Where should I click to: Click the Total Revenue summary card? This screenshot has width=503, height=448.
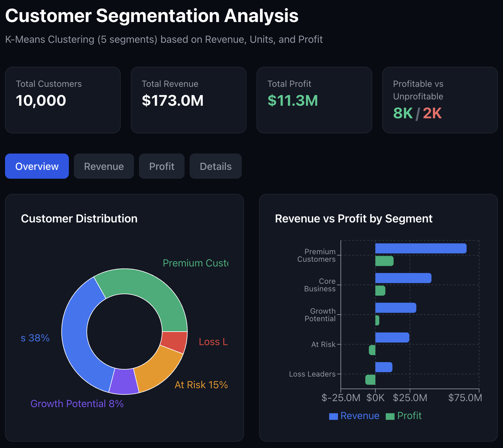(x=188, y=100)
